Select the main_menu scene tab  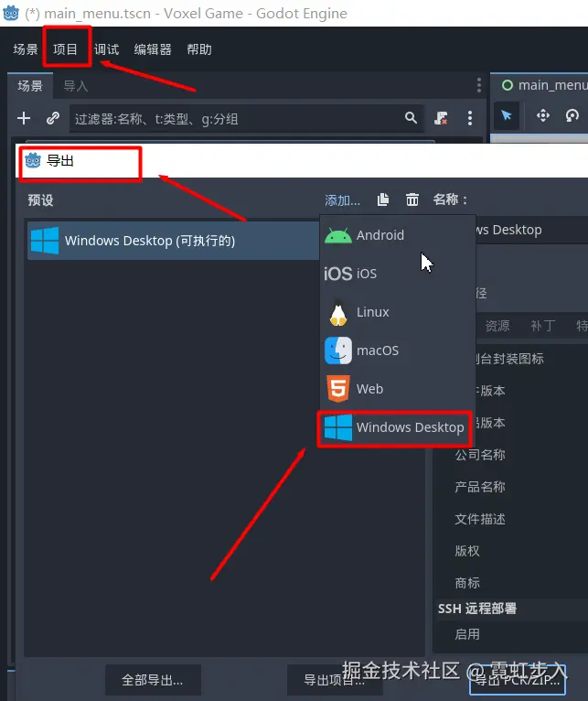pyautogui.click(x=544, y=85)
